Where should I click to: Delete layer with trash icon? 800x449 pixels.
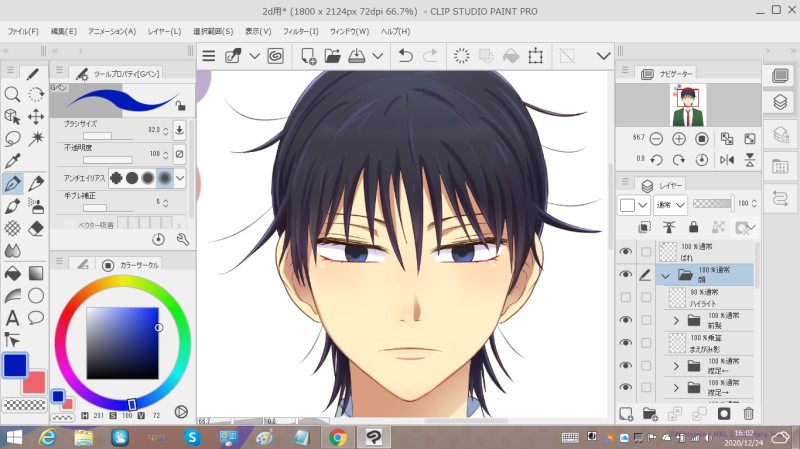(748, 414)
